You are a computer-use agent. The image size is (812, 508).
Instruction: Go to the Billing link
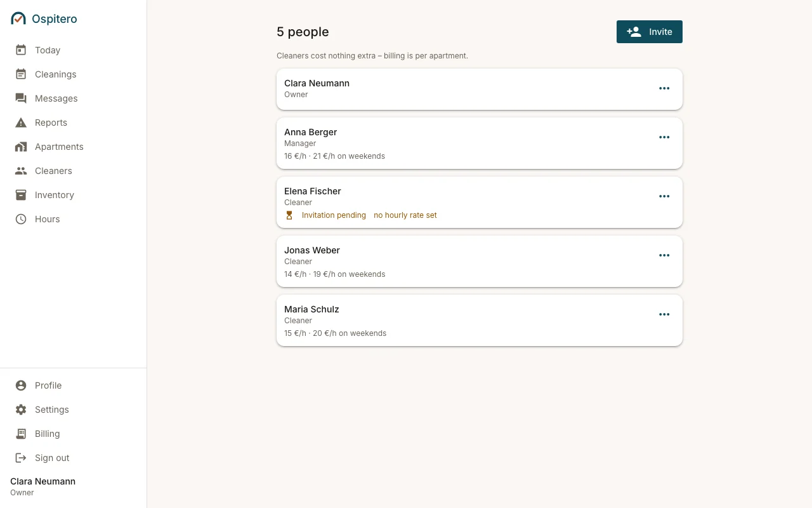[47, 434]
